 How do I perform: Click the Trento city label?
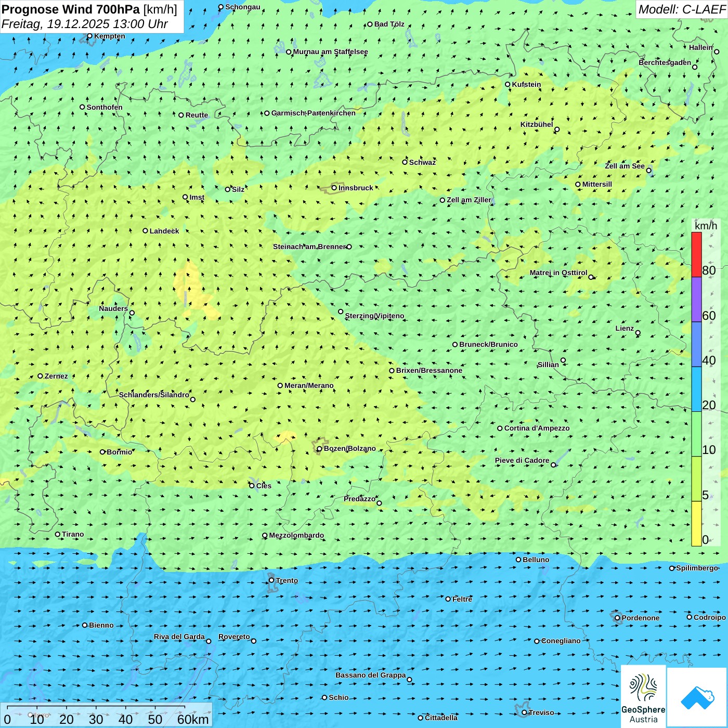pyautogui.click(x=287, y=580)
